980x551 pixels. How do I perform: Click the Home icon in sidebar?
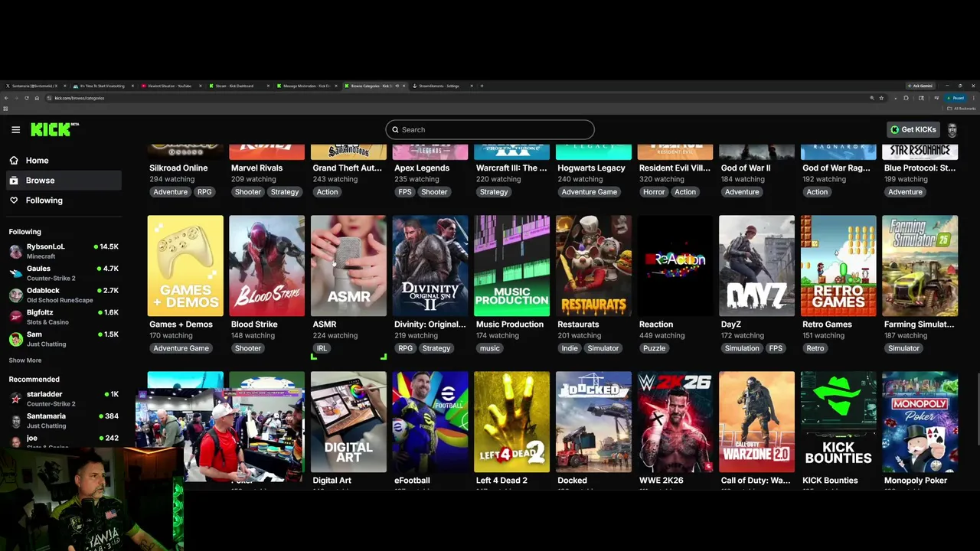pos(14,160)
